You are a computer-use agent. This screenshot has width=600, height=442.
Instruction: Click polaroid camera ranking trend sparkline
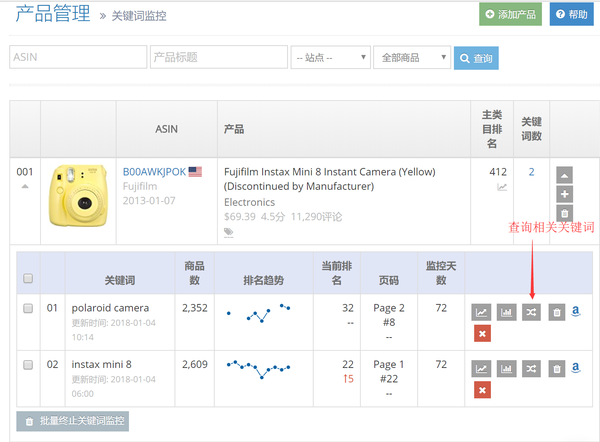(x=259, y=313)
